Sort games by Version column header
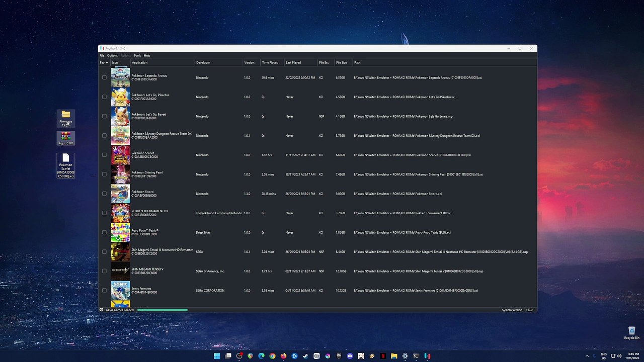Screen dimensions: 644x362 [x=252, y=62]
